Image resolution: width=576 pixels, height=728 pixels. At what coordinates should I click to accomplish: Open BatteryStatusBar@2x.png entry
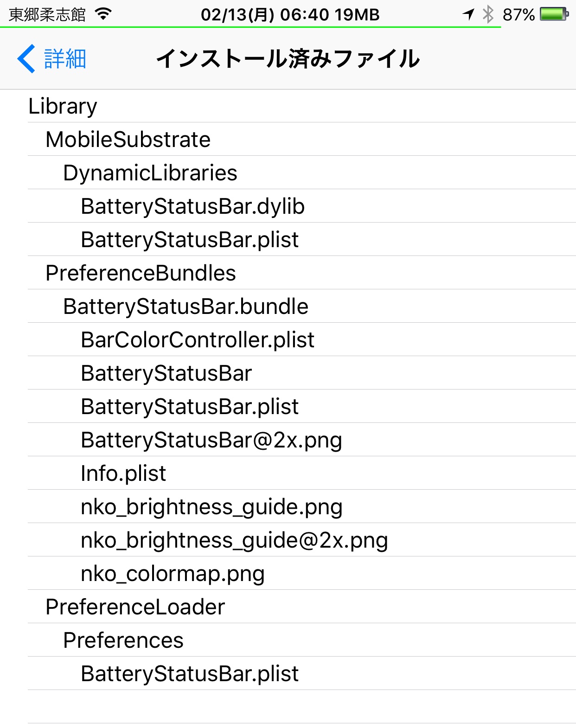302,440
